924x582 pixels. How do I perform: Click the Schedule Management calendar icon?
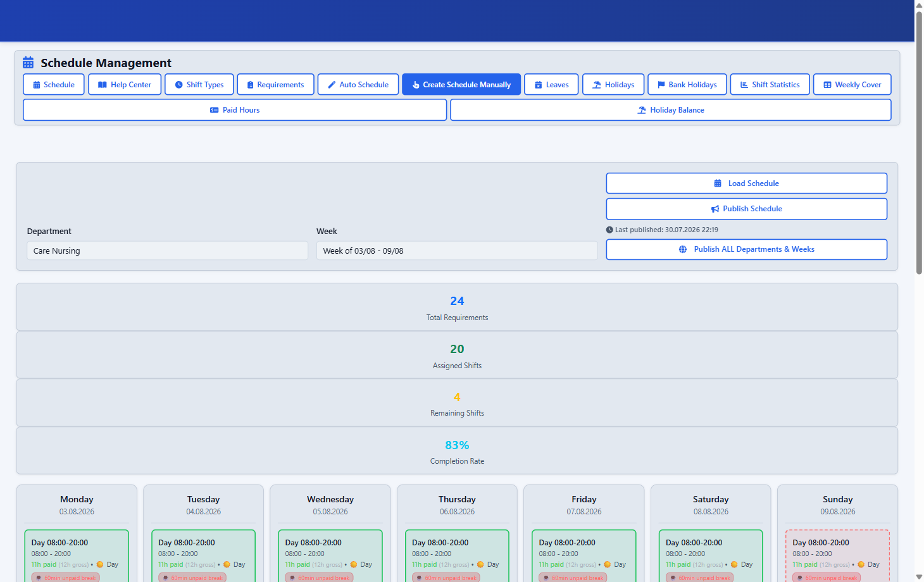28,63
